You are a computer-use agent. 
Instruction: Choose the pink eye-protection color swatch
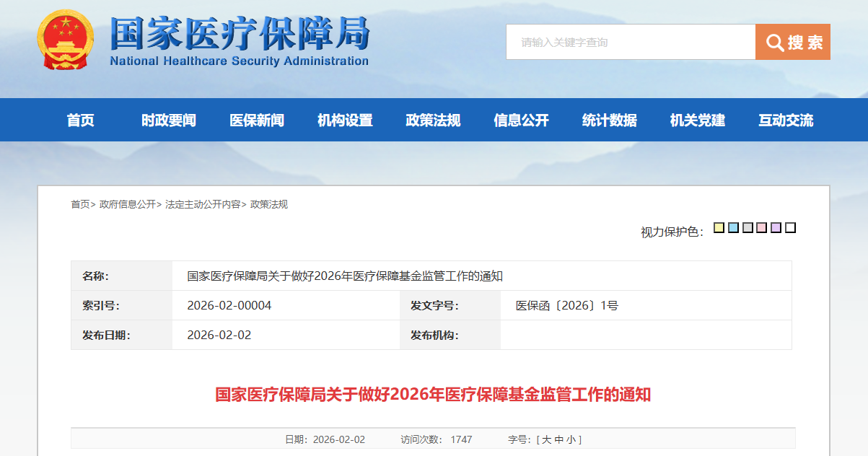click(761, 228)
